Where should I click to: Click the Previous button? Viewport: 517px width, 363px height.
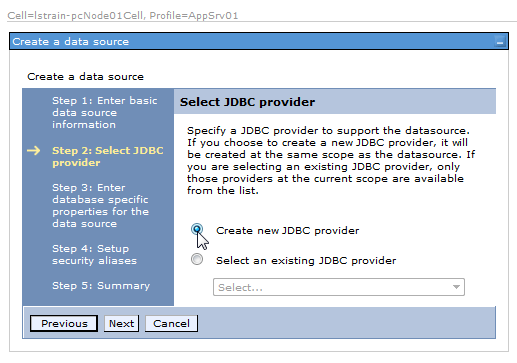[64, 323]
